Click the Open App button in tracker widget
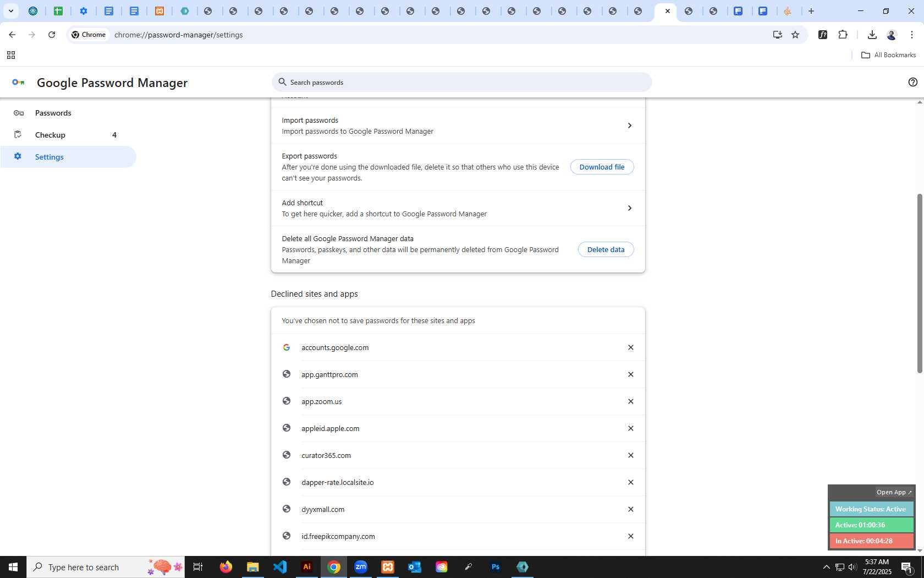This screenshot has width=924, height=578. 894,492
